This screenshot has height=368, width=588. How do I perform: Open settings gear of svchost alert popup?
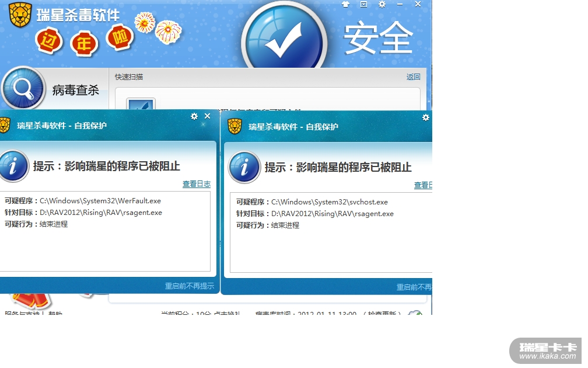[426, 117]
